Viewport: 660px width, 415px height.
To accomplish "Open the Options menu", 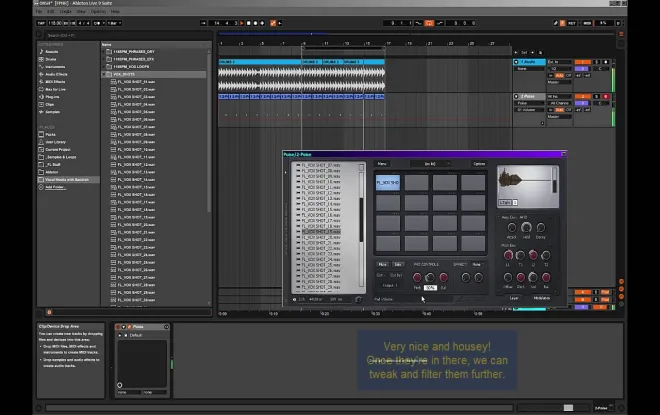I will (x=98, y=12).
